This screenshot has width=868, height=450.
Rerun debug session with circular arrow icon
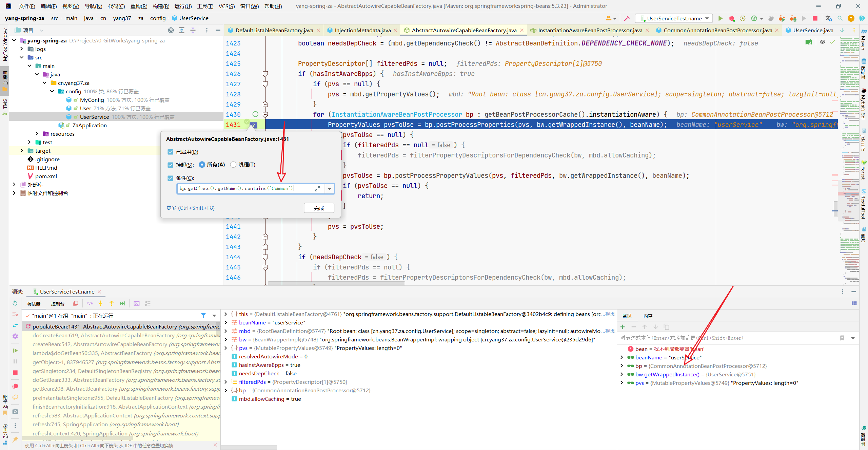[15, 303]
